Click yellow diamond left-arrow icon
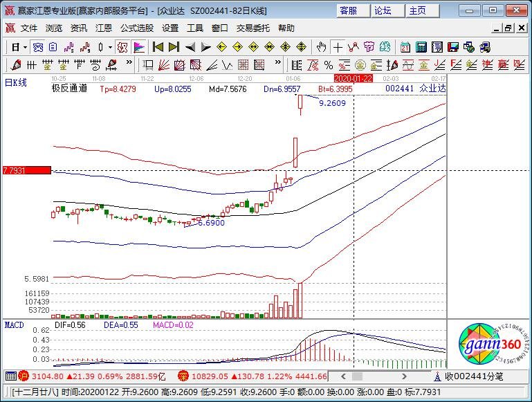 click(x=221, y=47)
